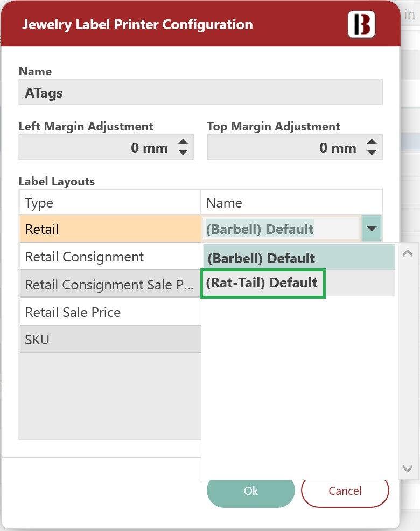This screenshot has width=420, height=531.
Task: Click the B logo icon in header
Action: [361, 24]
